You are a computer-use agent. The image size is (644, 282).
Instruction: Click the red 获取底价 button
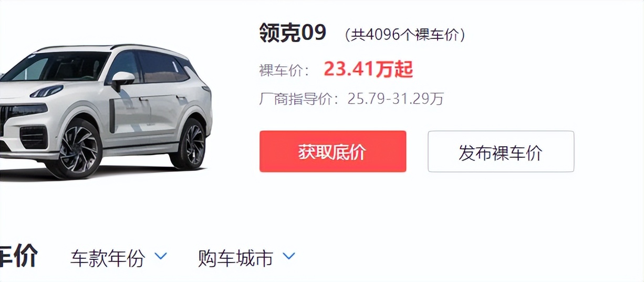click(x=333, y=152)
